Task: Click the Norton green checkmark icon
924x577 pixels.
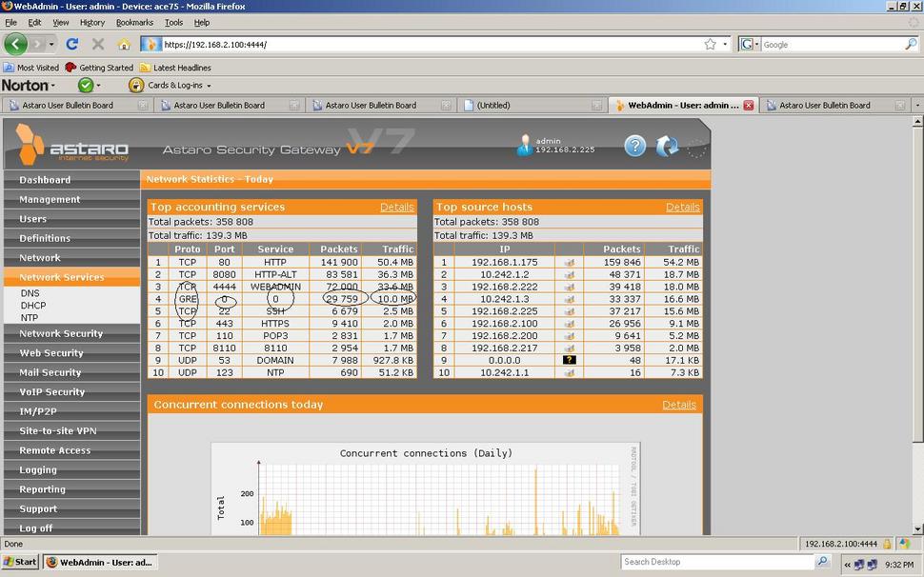Action: click(86, 86)
